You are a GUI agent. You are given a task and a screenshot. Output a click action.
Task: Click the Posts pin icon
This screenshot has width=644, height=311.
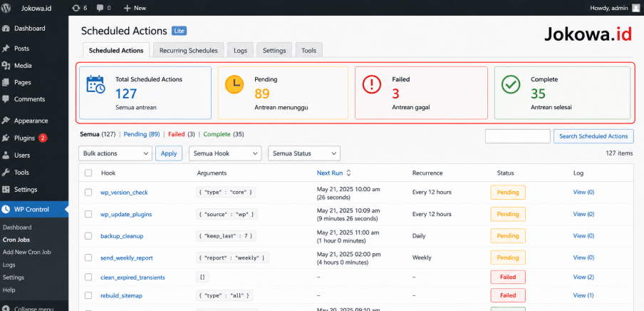pos(6,49)
